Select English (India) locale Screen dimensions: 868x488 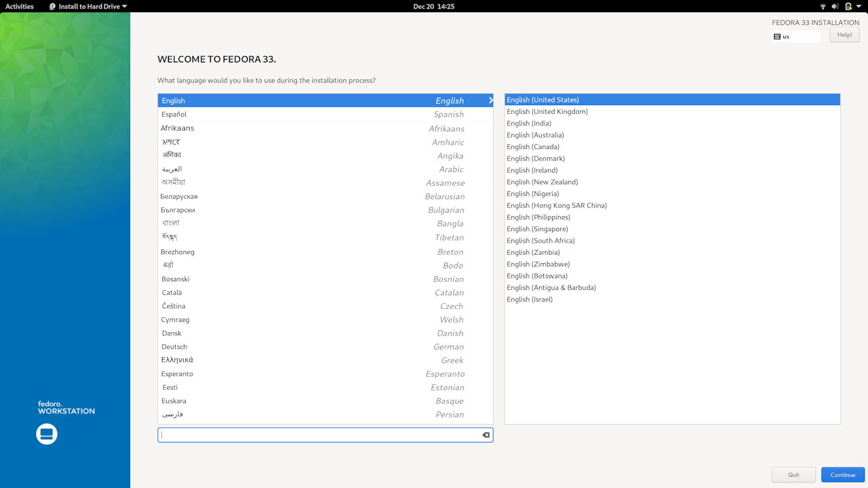(672, 123)
